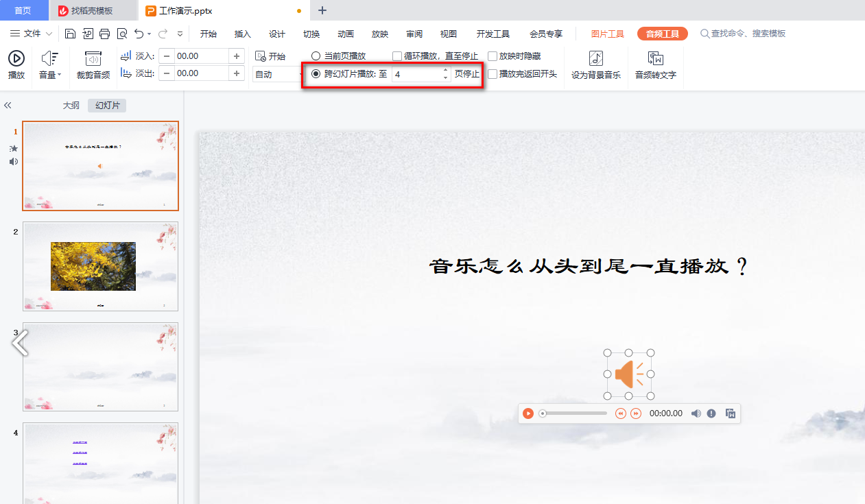Click the print icon in quick access bar
Screen dimensions: 865x504
coord(104,33)
